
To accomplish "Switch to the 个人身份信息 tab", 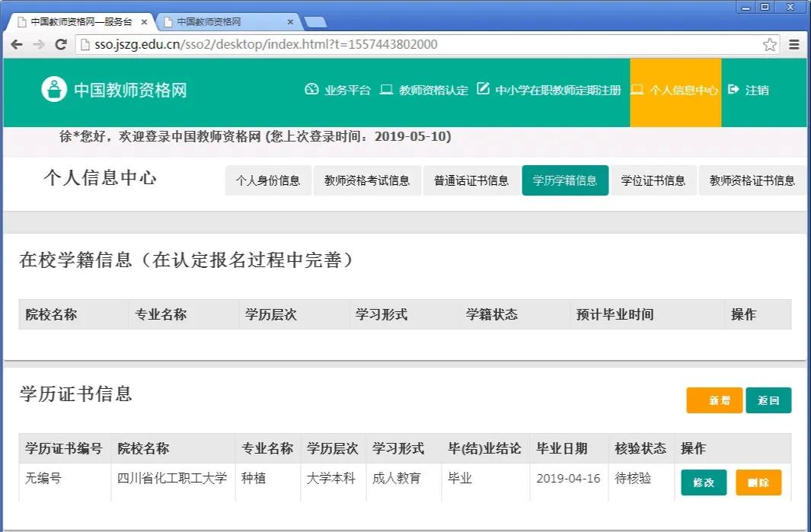I will coord(268,180).
